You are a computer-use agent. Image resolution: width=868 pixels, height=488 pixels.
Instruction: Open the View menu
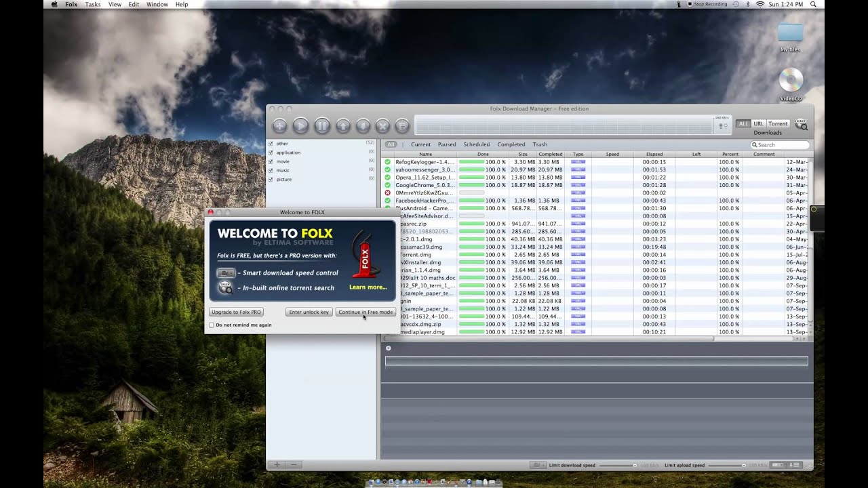coord(115,4)
